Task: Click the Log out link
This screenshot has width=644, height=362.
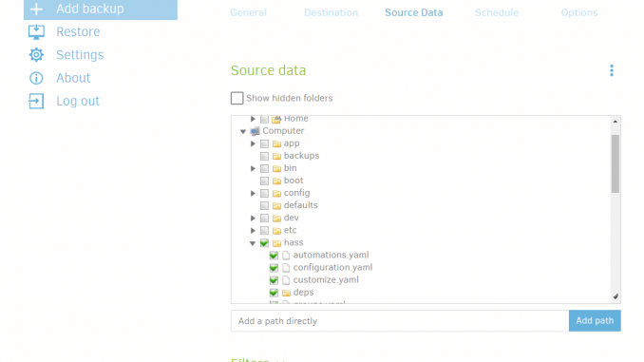Action: click(78, 101)
